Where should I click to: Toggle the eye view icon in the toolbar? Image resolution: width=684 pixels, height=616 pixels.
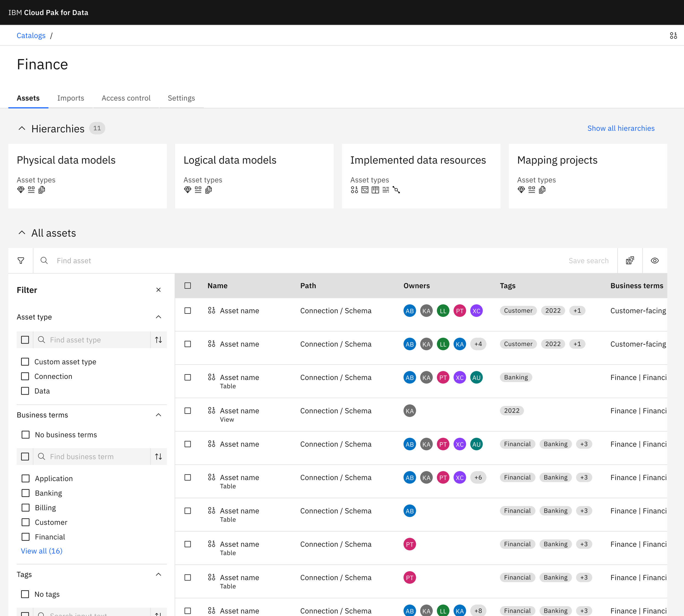654,261
